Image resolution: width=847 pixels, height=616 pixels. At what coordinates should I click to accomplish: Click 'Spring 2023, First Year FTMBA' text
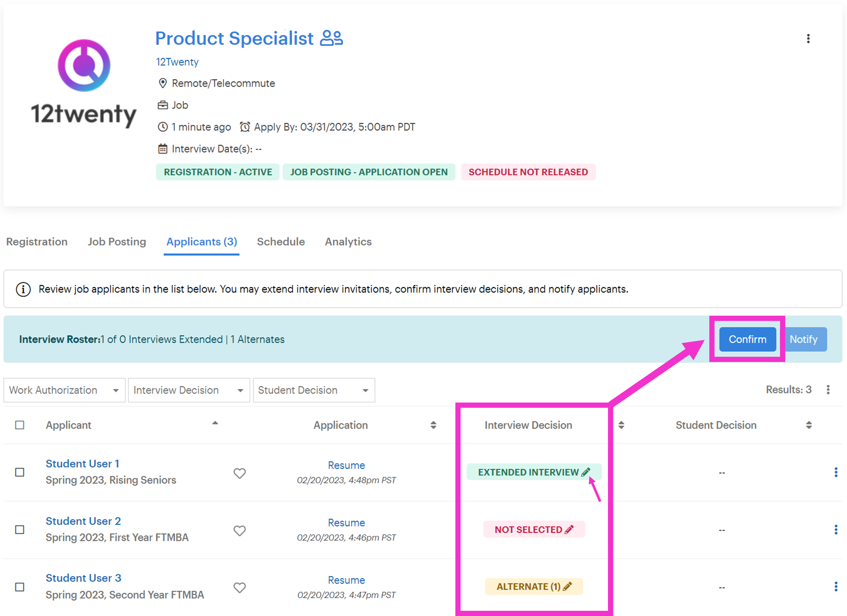(x=117, y=538)
